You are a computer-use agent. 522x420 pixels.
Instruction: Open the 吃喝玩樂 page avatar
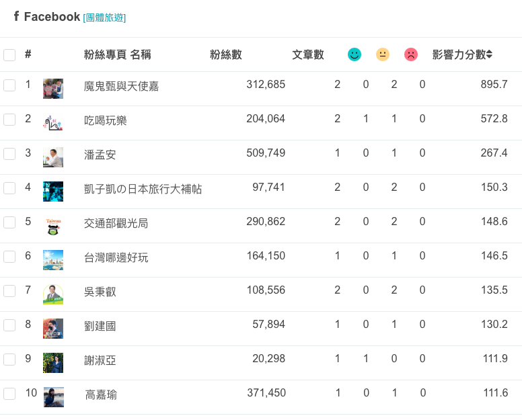(x=53, y=123)
